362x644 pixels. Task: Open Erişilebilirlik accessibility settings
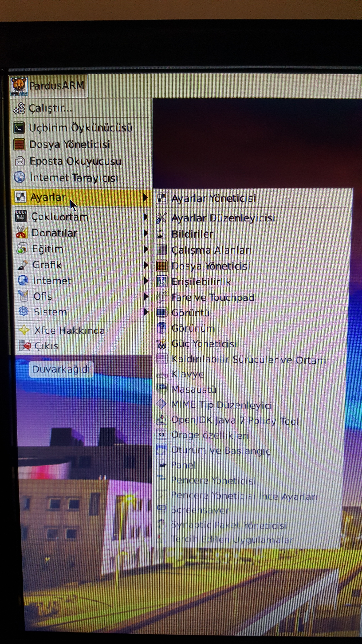tap(252, 282)
